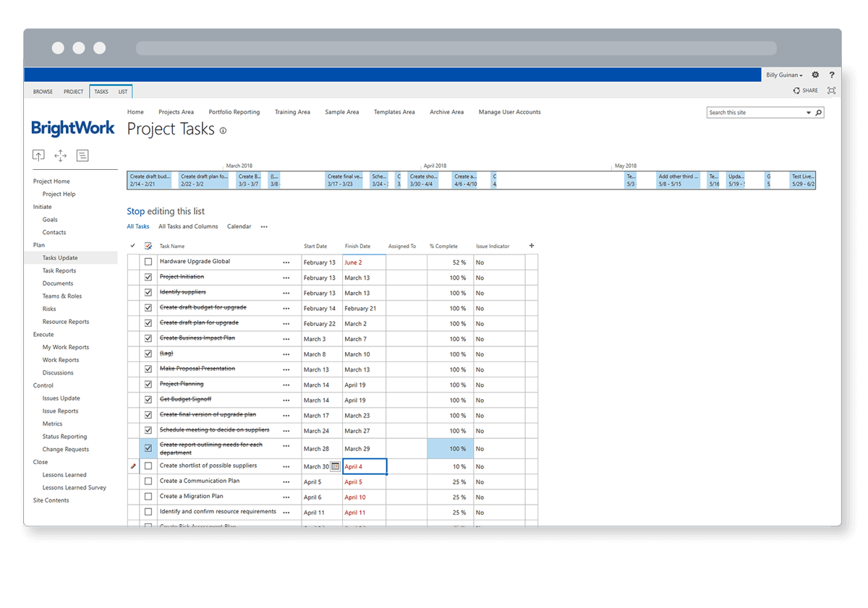The width and height of the screenshot is (868, 608).
Task: Click pencil edit icon on shortlist row
Action: [x=133, y=466]
